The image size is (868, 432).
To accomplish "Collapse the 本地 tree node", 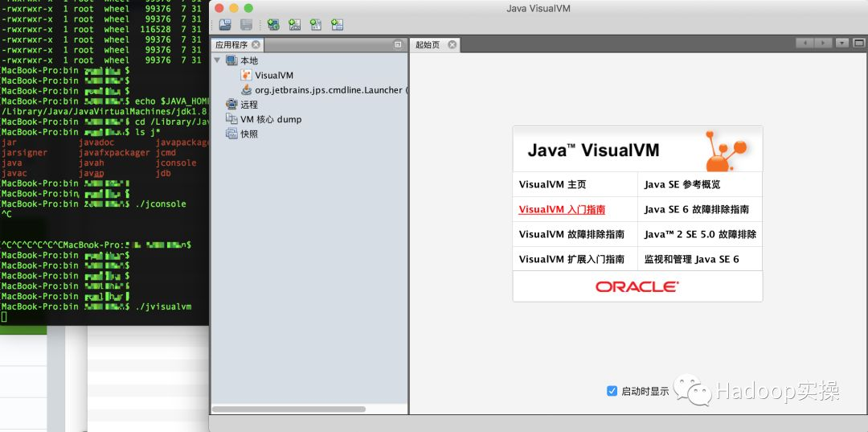I will [x=217, y=60].
